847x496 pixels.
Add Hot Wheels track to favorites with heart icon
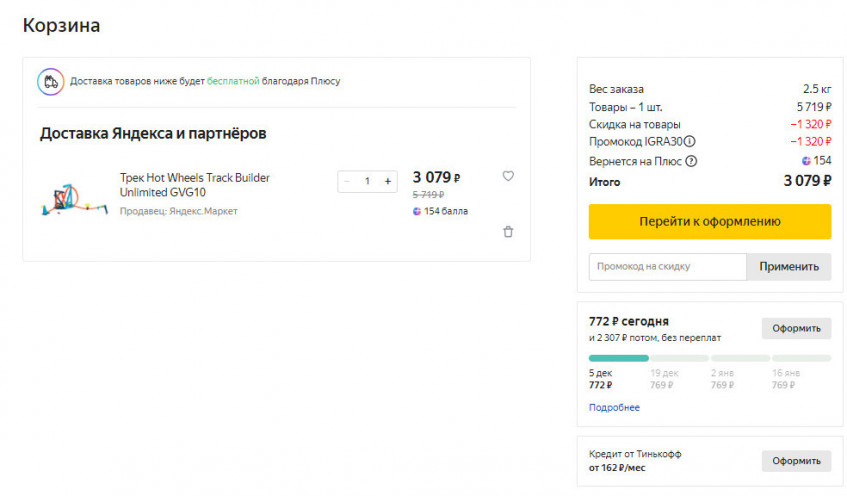[x=508, y=176]
